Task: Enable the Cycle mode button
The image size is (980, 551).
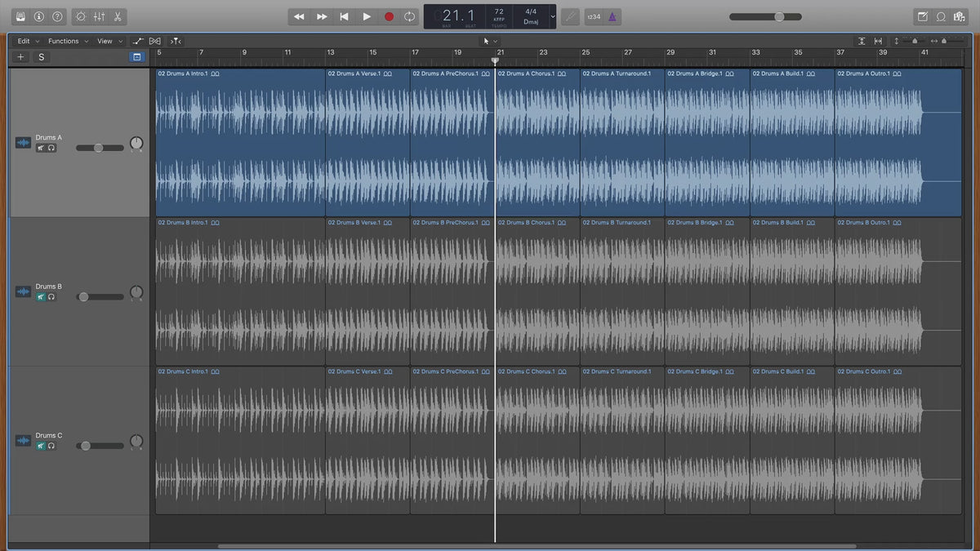Action: [410, 16]
